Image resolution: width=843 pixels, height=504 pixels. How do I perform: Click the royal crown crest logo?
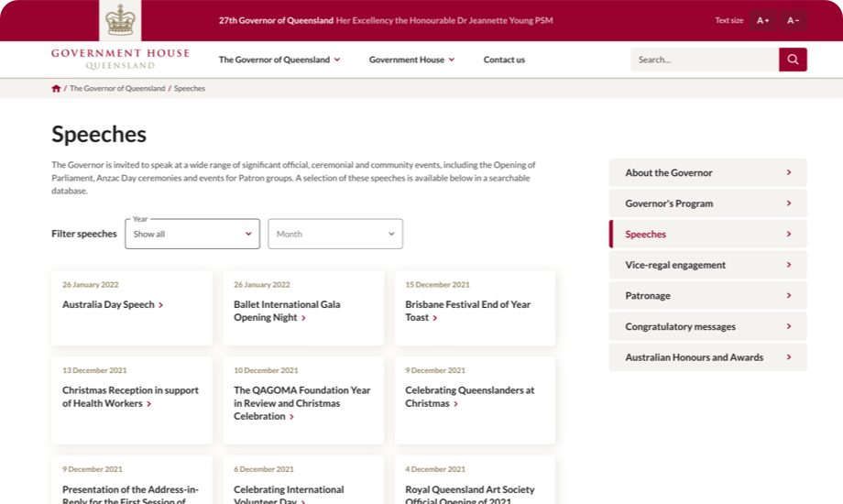pyautogui.click(x=119, y=20)
